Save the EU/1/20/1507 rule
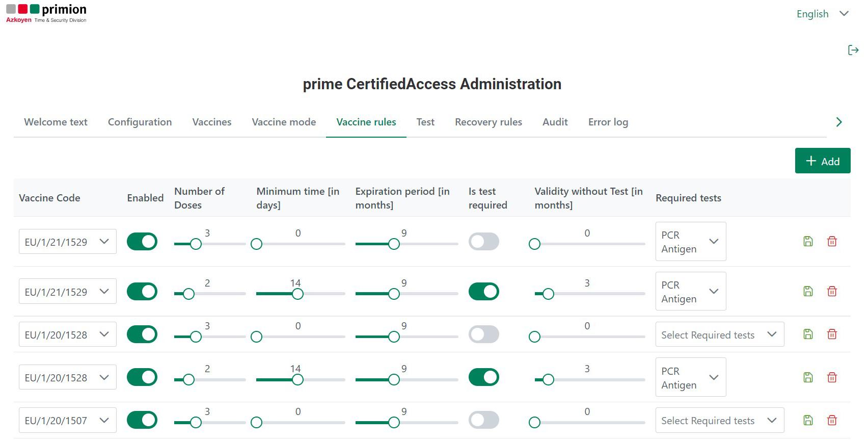This screenshot has height=440, width=868. pos(808,420)
